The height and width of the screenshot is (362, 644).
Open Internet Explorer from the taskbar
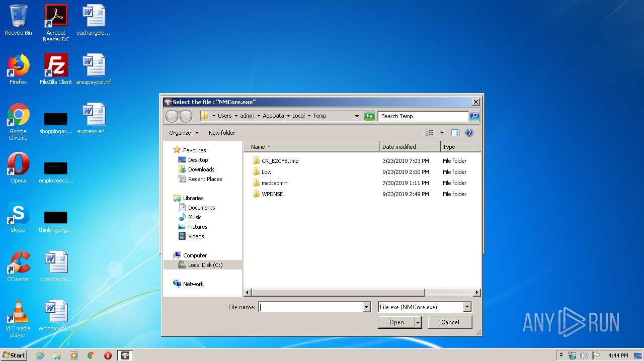tap(40, 355)
